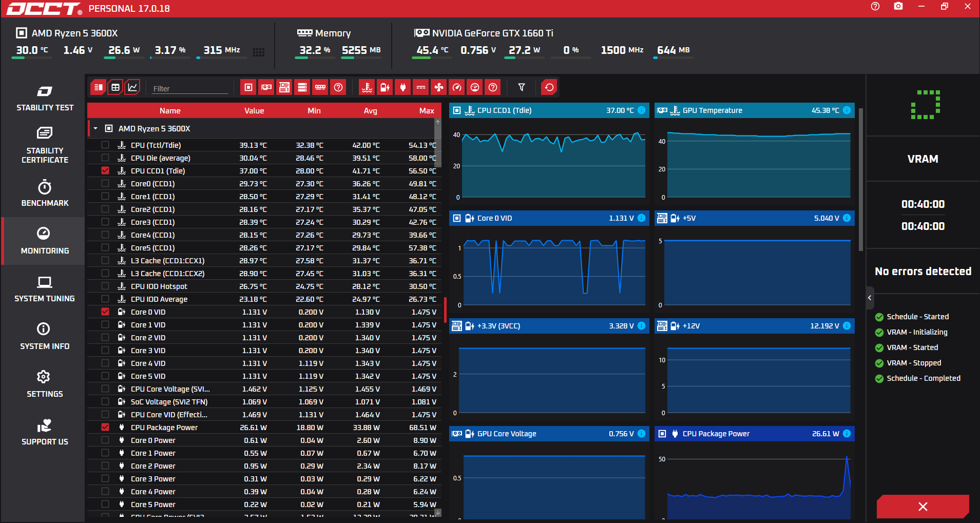Toggle the CPU sensors filter
Screen dimensions: 980x523
tap(248, 87)
